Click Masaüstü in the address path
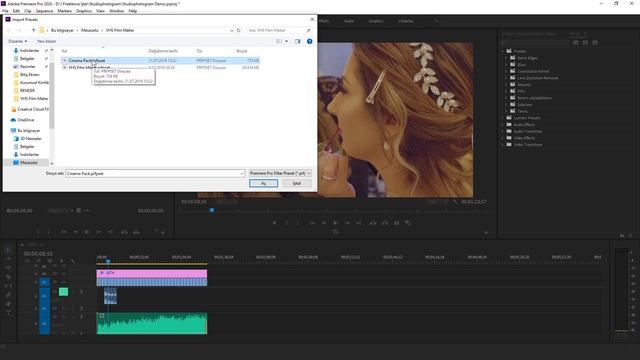This screenshot has width=640, height=360. coord(90,30)
